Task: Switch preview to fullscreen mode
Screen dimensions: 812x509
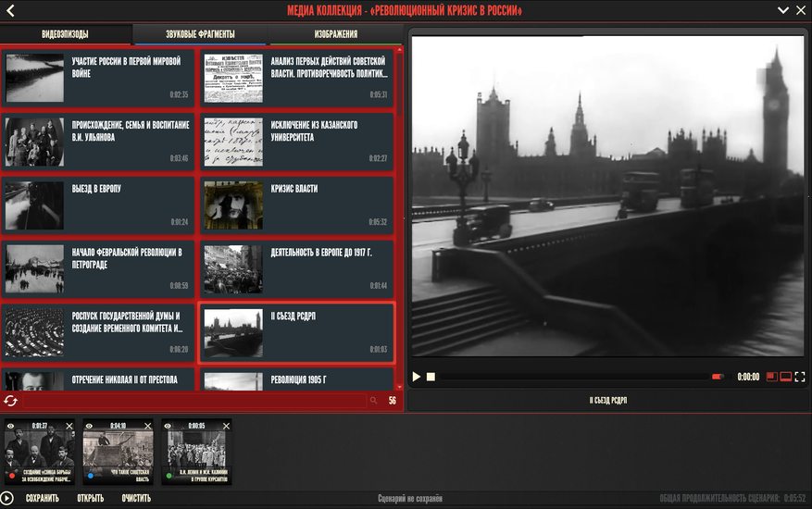Action: click(800, 377)
